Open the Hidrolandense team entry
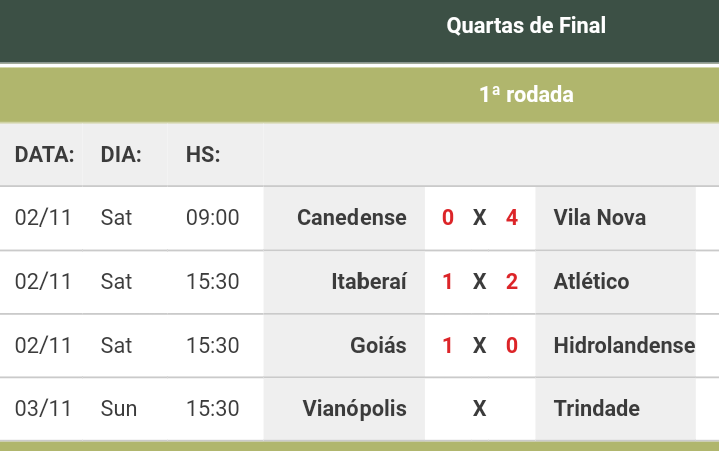Viewport: 719px width, 451px height. (x=624, y=345)
